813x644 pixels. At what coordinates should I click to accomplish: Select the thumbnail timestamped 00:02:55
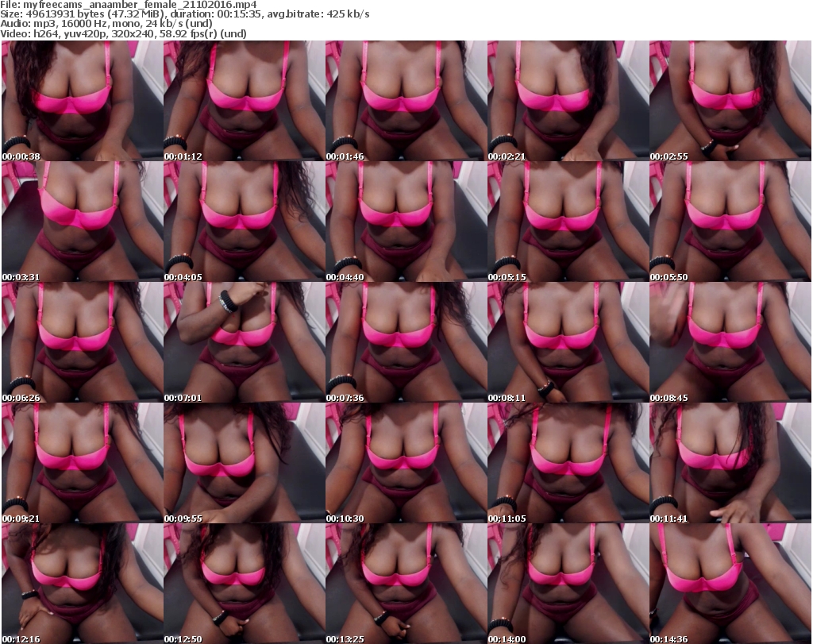coord(730,101)
